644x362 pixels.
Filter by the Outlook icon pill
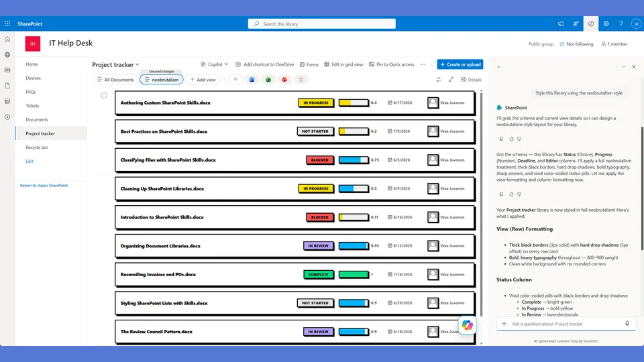[252, 80]
